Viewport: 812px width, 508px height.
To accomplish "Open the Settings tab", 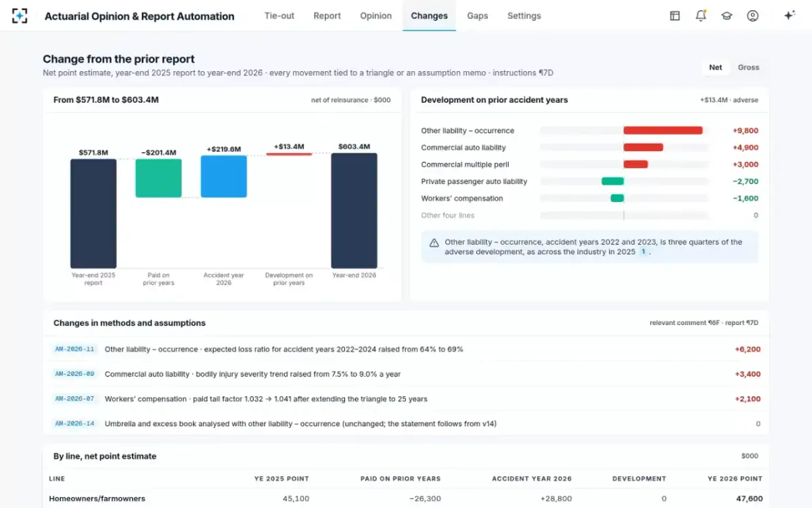I will [524, 16].
